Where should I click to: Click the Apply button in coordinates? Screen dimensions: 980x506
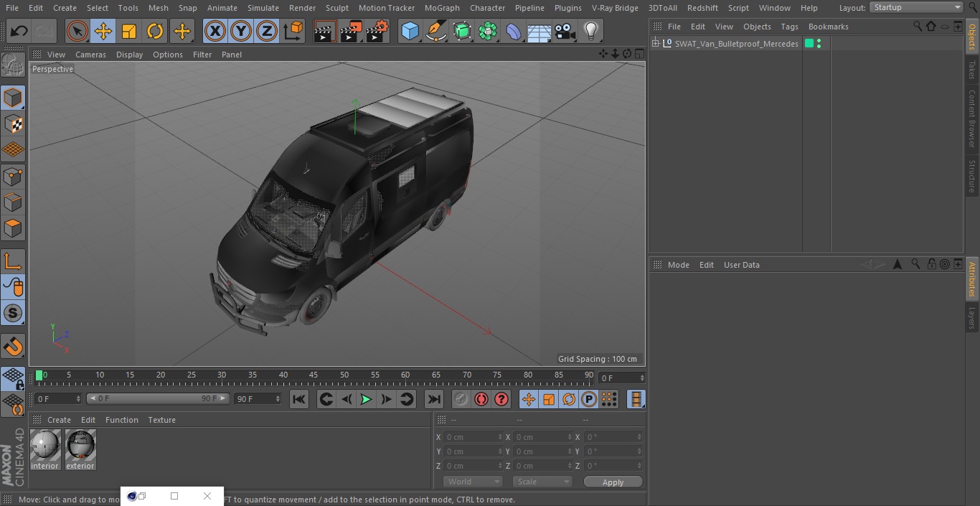pyautogui.click(x=613, y=482)
